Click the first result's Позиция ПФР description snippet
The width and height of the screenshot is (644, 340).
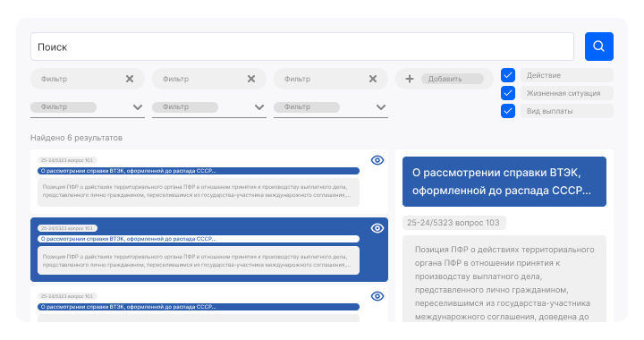[199, 191]
